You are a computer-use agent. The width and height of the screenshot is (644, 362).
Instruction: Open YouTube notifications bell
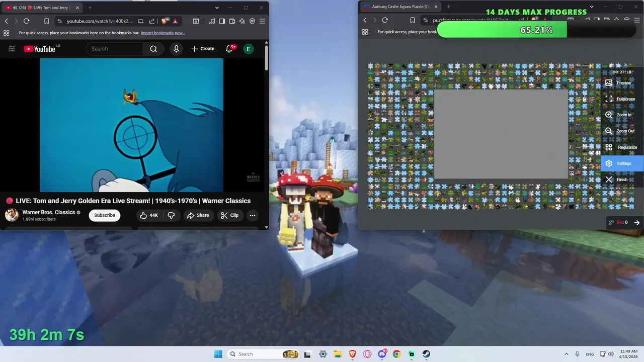point(230,49)
